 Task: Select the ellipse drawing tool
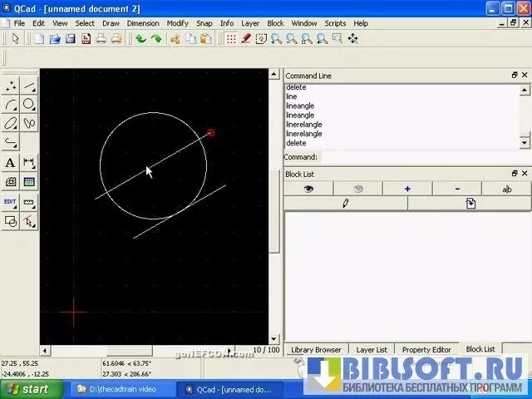(x=11, y=124)
